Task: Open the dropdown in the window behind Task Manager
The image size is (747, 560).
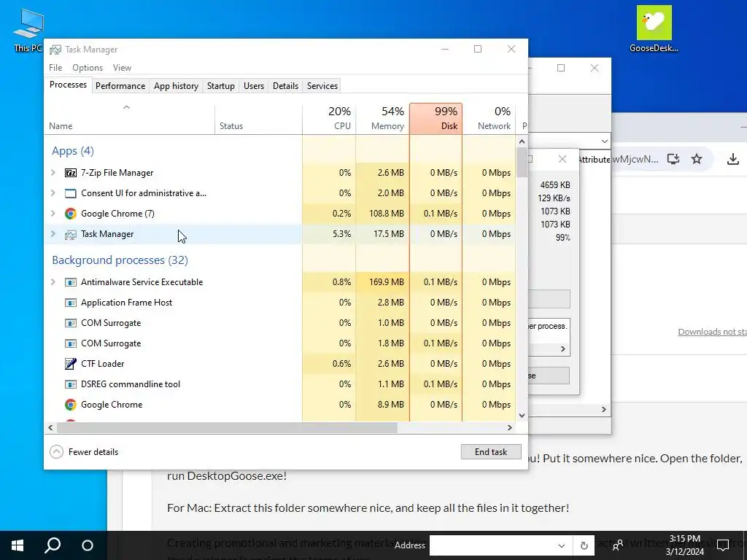Action: point(605,141)
